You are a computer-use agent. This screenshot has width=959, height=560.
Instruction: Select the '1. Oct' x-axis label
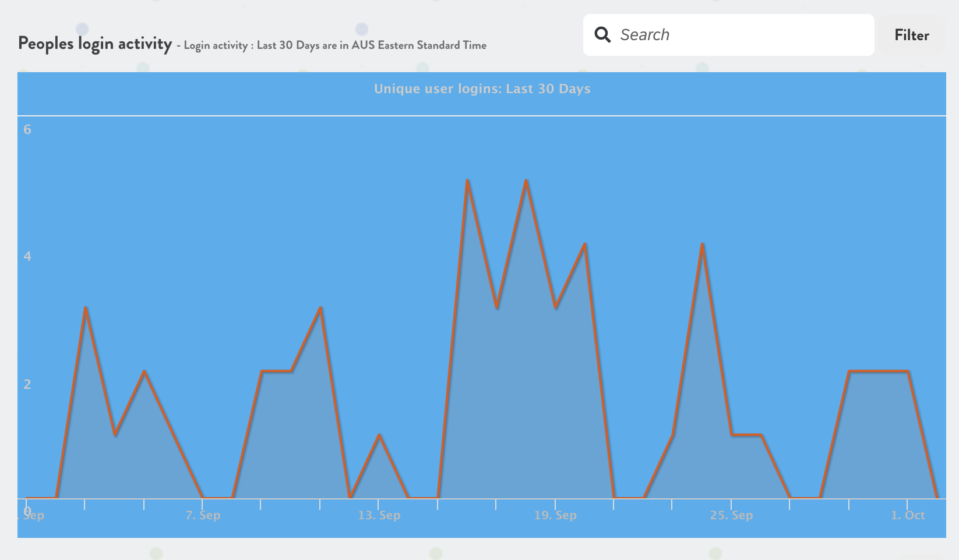point(908,515)
